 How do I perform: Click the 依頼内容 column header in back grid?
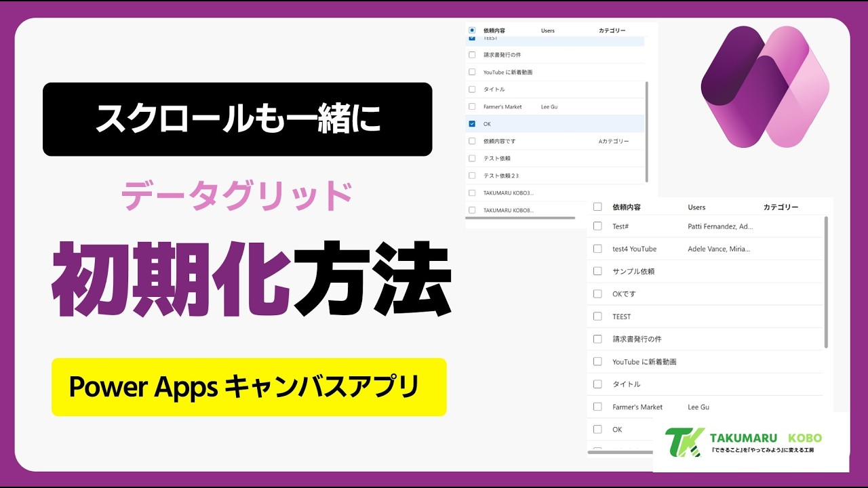(x=494, y=30)
